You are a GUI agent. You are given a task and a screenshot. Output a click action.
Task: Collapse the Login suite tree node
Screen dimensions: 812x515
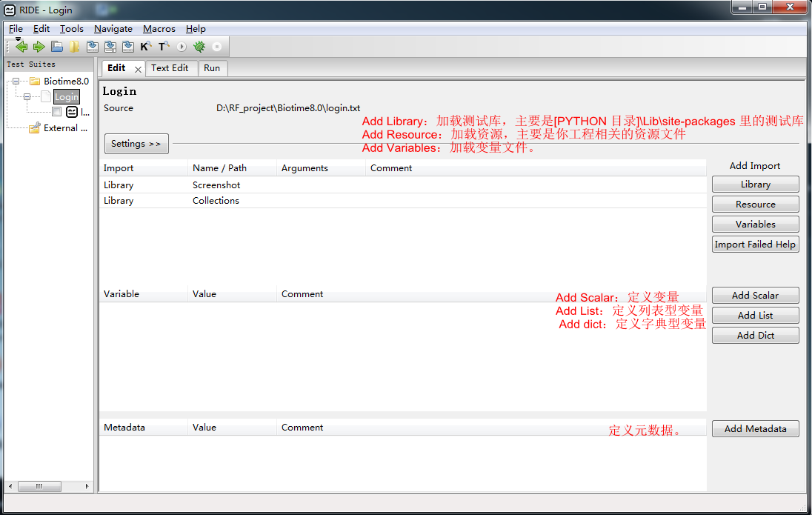click(27, 96)
